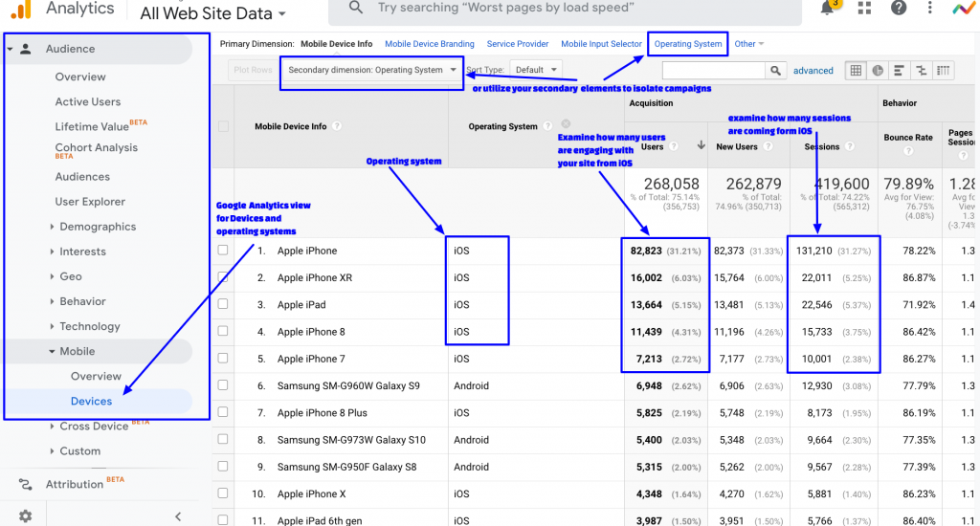This screenshot has width=980, height=526.
Task: Remove Operating System secondary dimension (x icon)
Action: [x=566, y=123]
